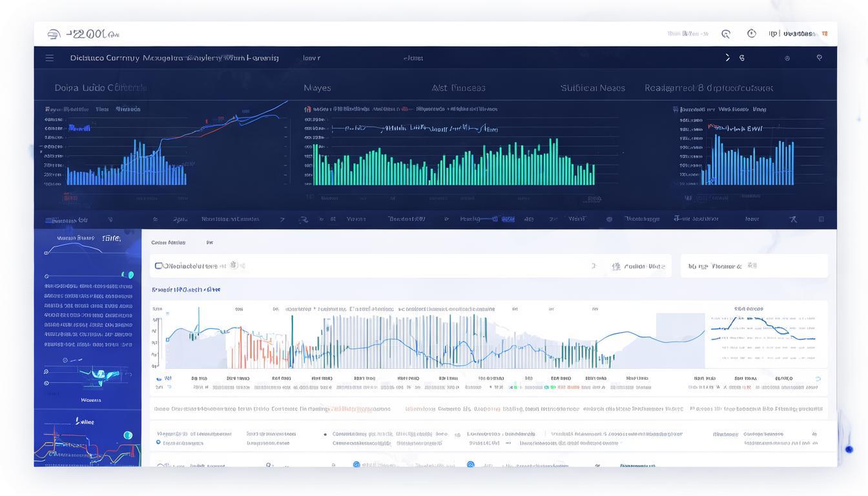868x496 pixels.
Task: Open the hamburger menu in the navy header
Action: tap(50, 58)
